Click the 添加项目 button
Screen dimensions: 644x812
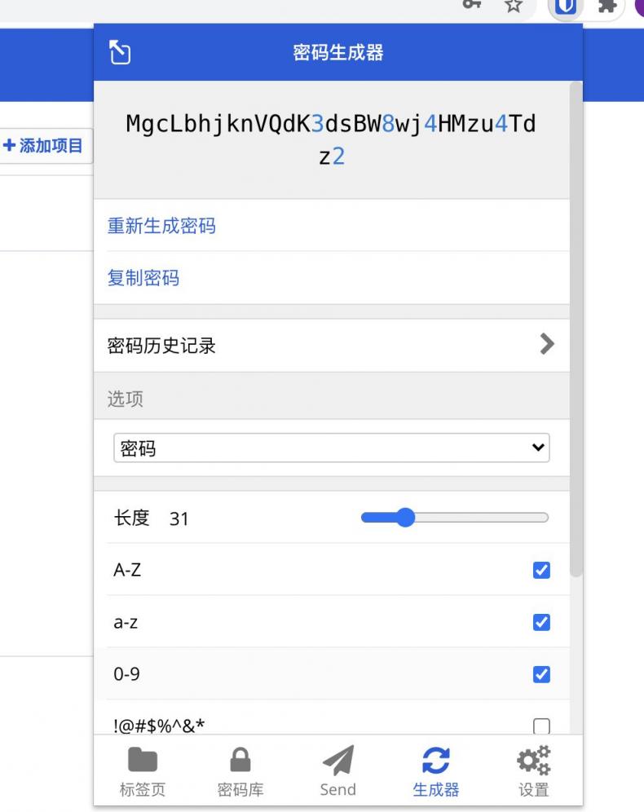(44, 147)
